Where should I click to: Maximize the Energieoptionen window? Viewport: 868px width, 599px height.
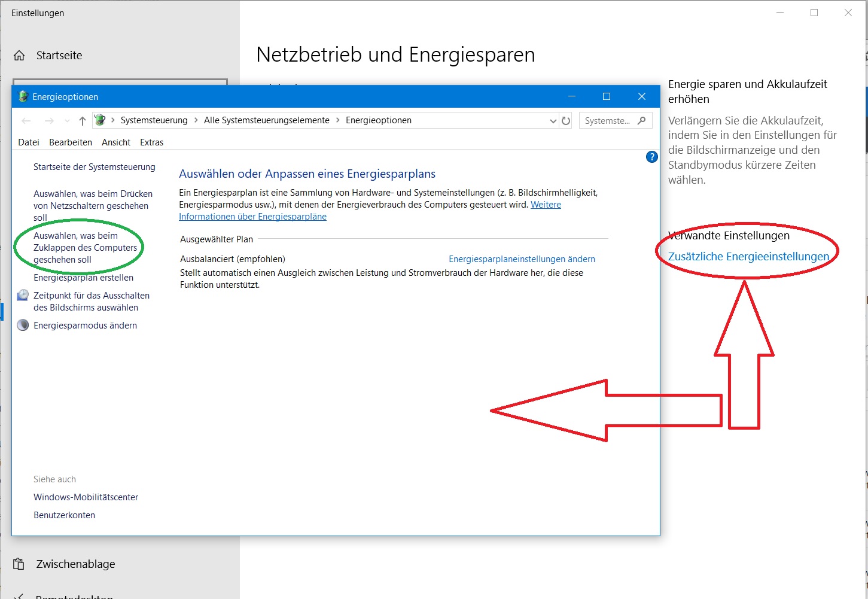tap(607, 96)
